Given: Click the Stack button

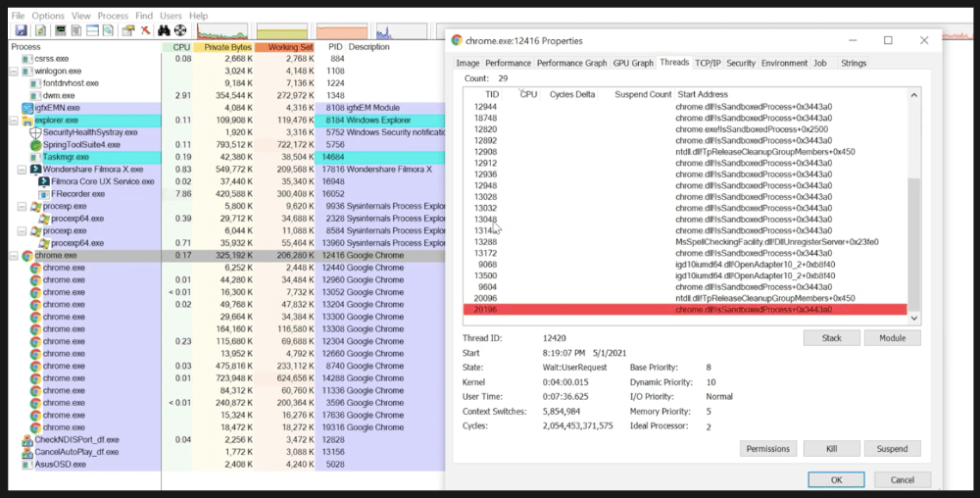Looking at the screenshot, I should pos(831,338).
